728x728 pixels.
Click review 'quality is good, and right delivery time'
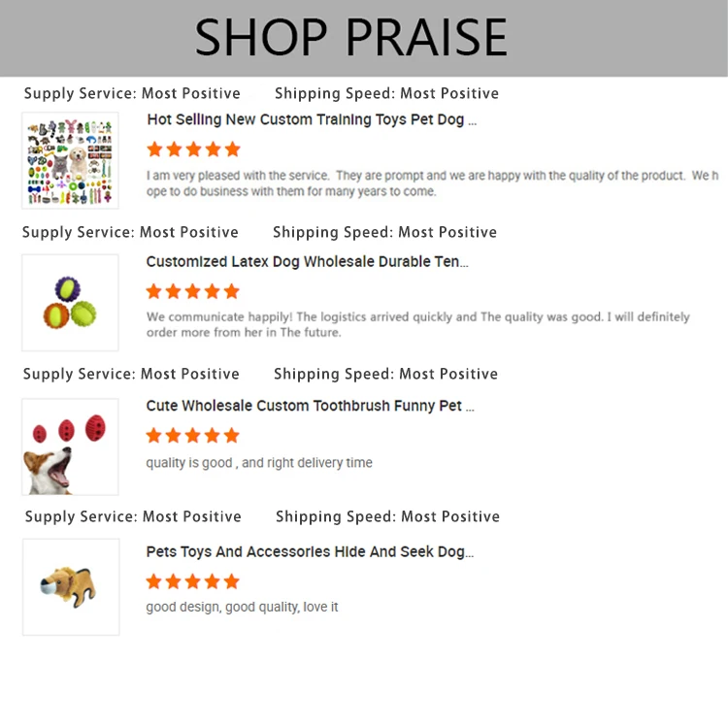point(259,463)
